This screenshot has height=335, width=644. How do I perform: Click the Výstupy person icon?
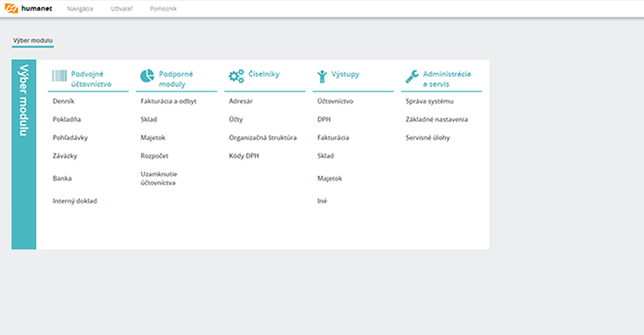point(322,76)
